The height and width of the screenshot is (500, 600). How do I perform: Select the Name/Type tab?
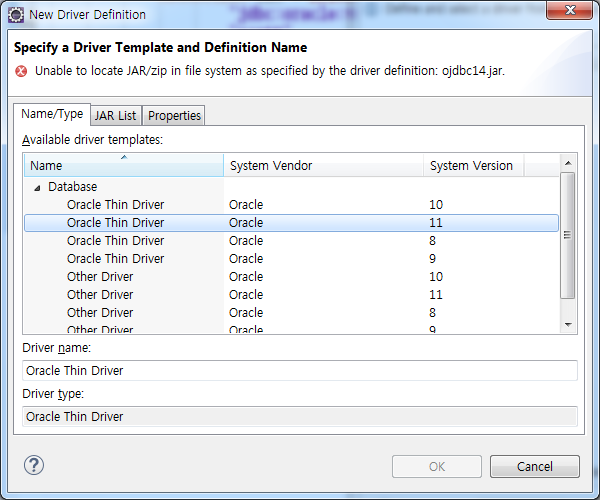(52, 114)
